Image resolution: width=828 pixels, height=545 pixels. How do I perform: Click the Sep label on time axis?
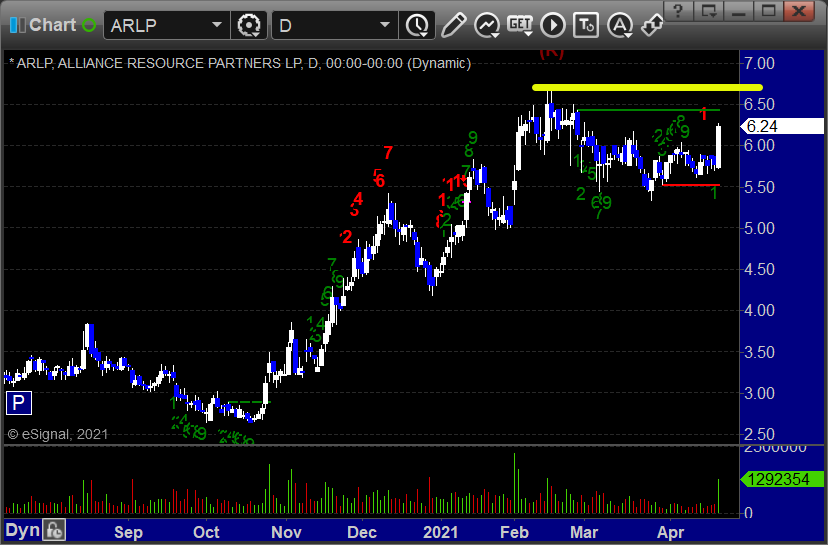point(128,532)
